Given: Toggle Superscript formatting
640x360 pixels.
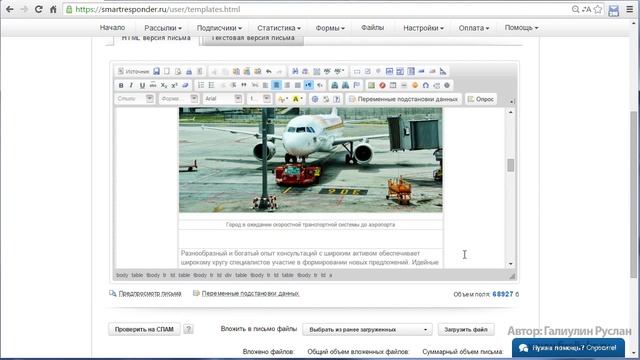Looking at the screenshot, I should [x=174, y=85].
